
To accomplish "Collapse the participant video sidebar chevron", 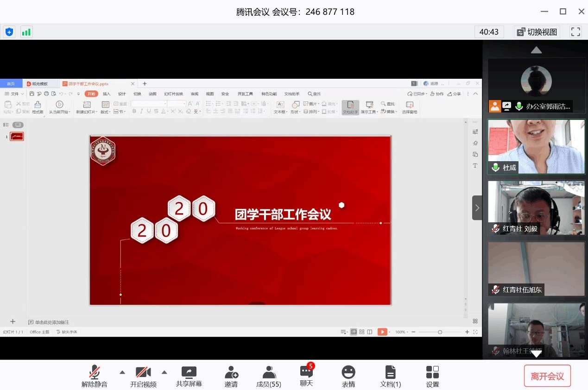I will [x=477, y=208].
